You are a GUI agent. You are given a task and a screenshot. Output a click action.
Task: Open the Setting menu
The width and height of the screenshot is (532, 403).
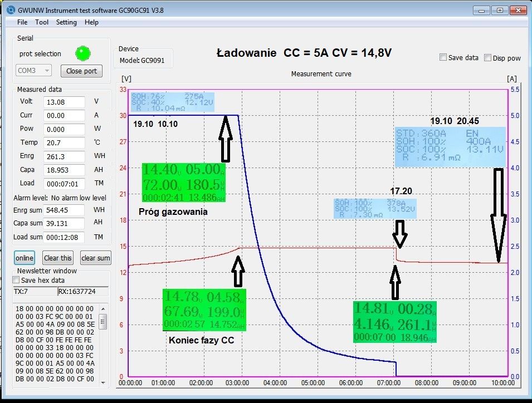coord(66,22)
